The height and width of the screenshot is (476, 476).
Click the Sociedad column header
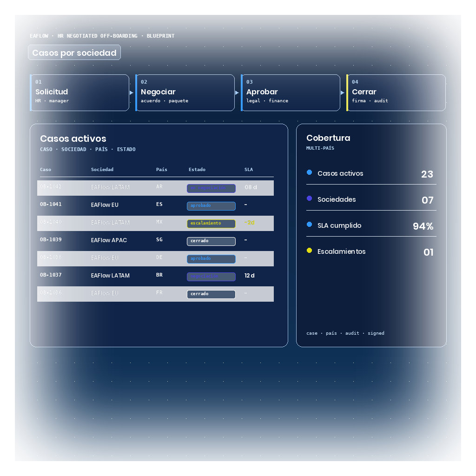click(x=102, y=169)
